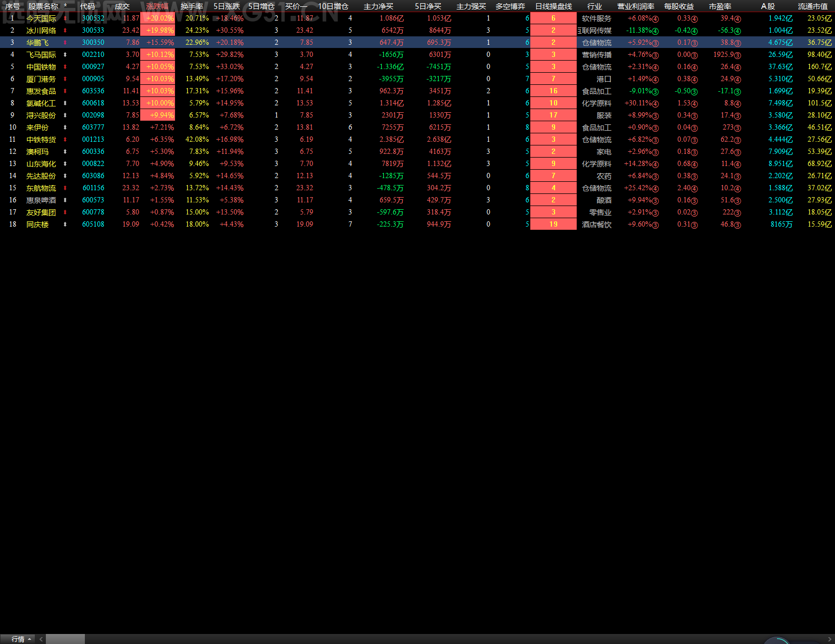Click the 日线操盘线 value 17 for 浔兴股份
The image size is (835, 644).
[x=554, y=115]
